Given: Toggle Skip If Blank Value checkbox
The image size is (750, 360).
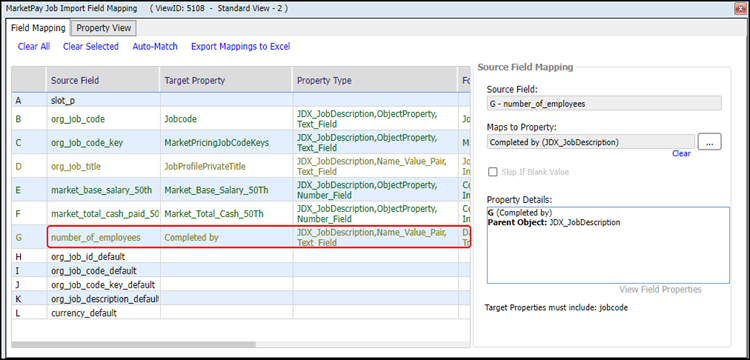Looking at the screenshot, I should coord(492,172).
